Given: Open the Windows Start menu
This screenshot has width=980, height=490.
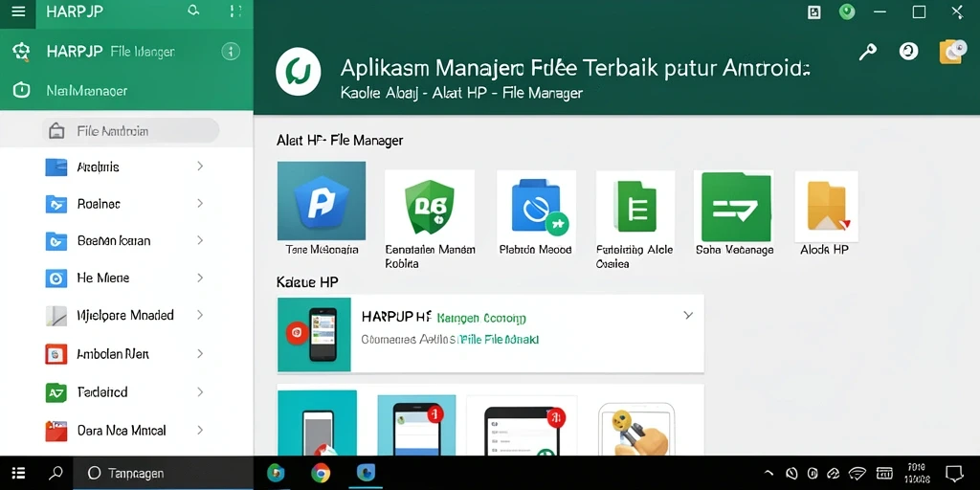Looking at the screenshot, I should click(x=18, y=473).
